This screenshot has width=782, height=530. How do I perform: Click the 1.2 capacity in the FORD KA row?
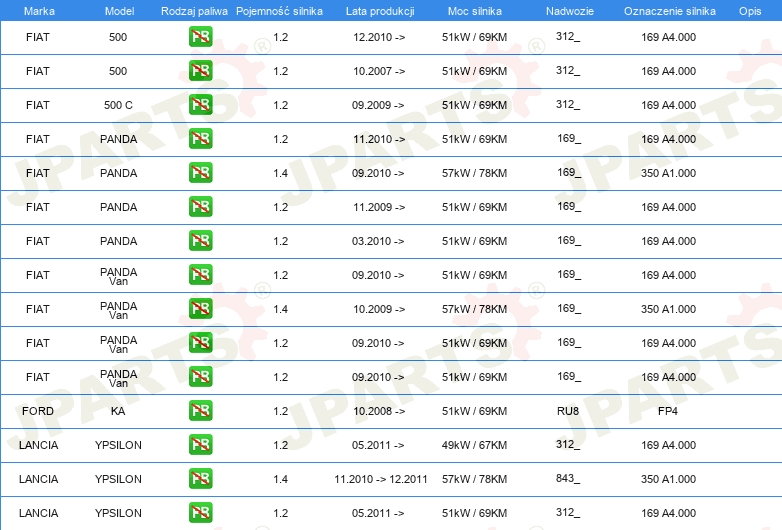tap(281, 411)
